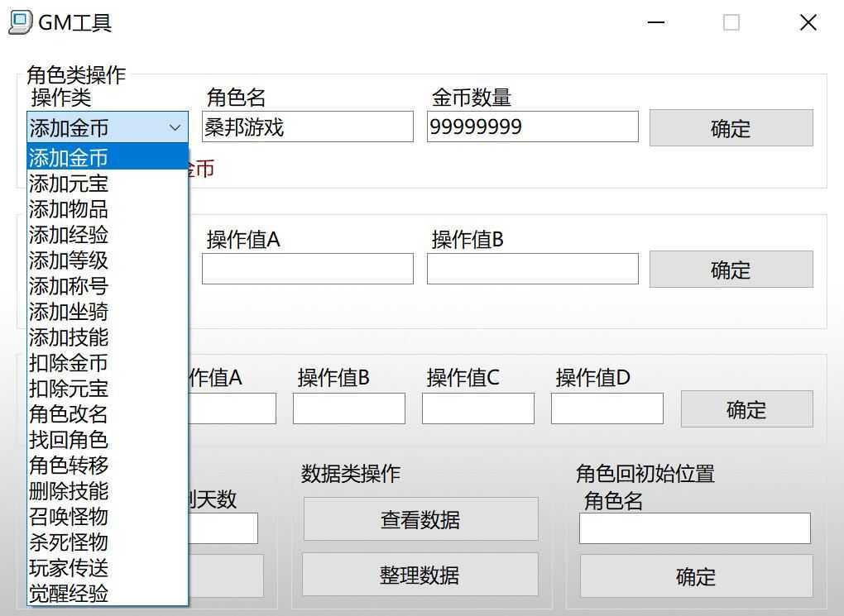Image resolution: width=844 pixels, height=616 pixels.
Task: Click 查看数据 under 数据类操作
Action: click(420, 519)
